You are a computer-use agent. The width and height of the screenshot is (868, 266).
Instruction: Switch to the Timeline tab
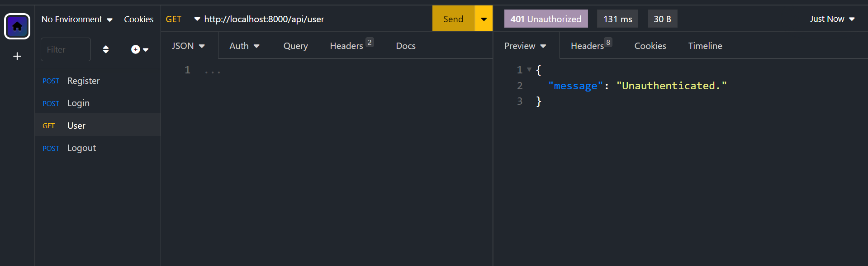tap(705, 45)
